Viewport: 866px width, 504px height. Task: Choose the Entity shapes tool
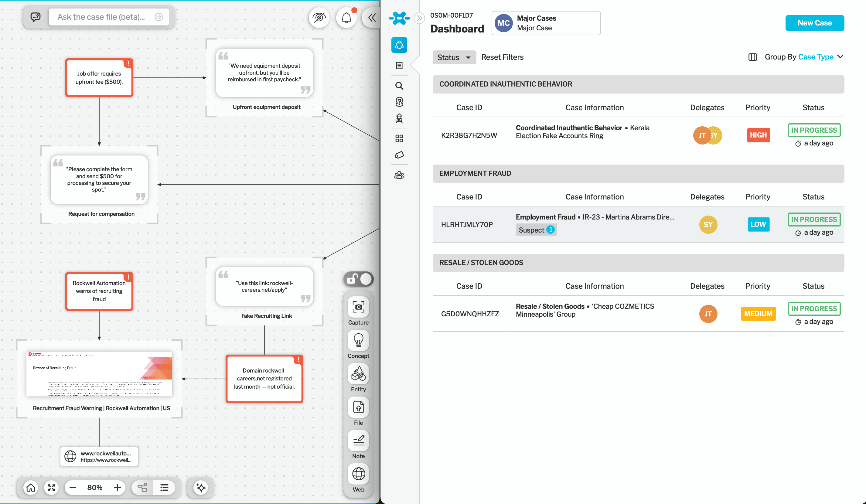click(358, 374)
